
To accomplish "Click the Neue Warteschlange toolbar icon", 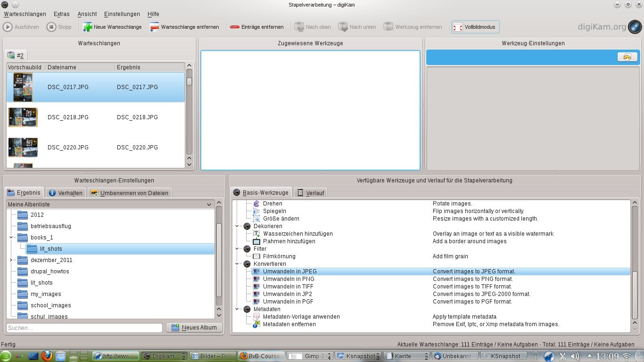I will tap(88, 27).
